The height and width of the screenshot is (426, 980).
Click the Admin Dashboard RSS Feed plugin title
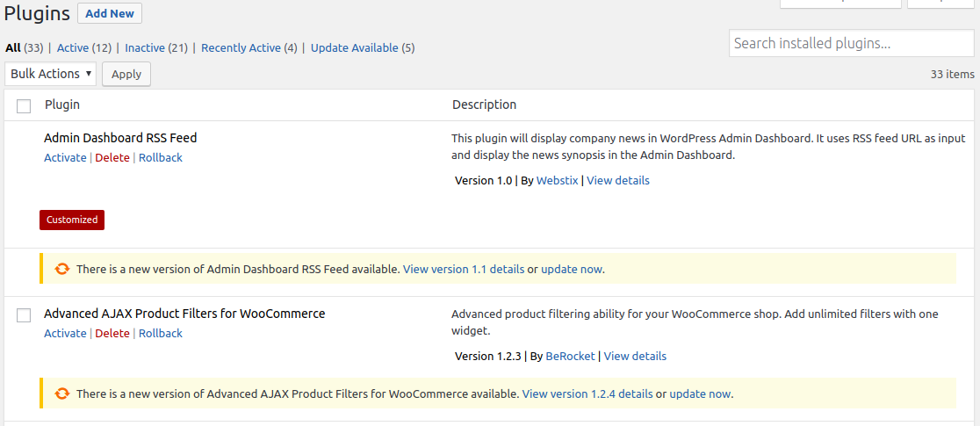pos(120,138)
